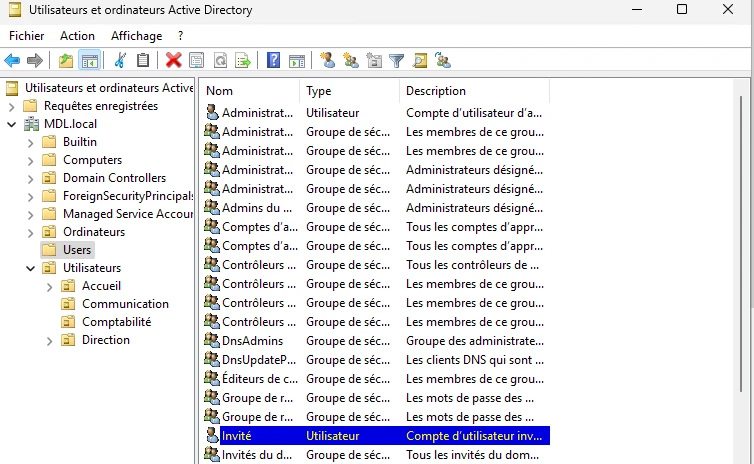Click the Forward arrow toolbar icon
754x464 pixels.
35,61
